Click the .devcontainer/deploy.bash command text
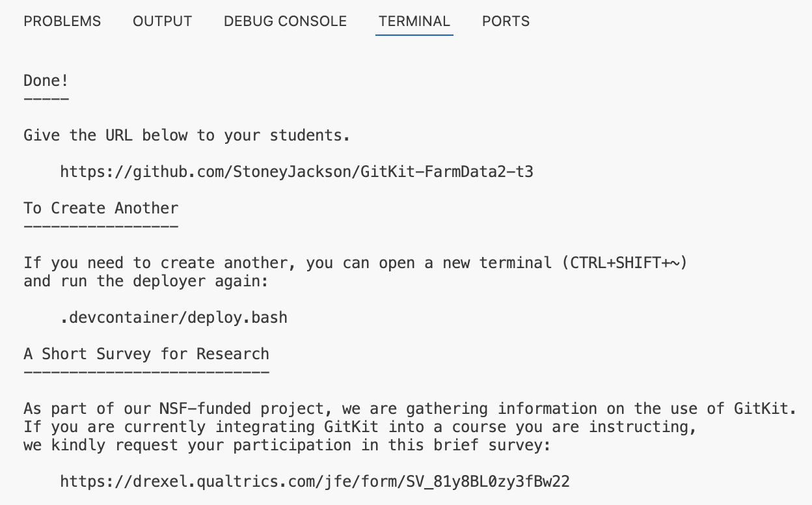 coord(174,318)
